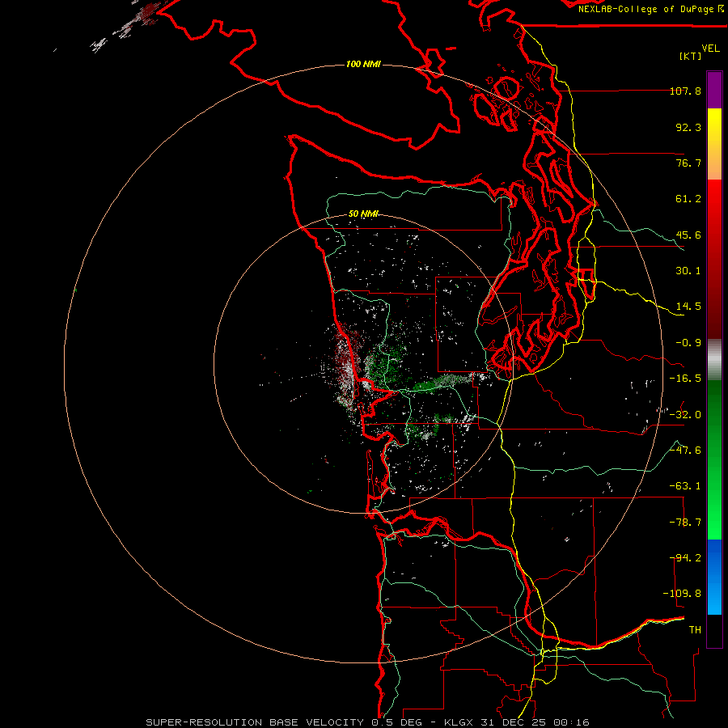Click the VEL label above the color scale

[710, 49]
